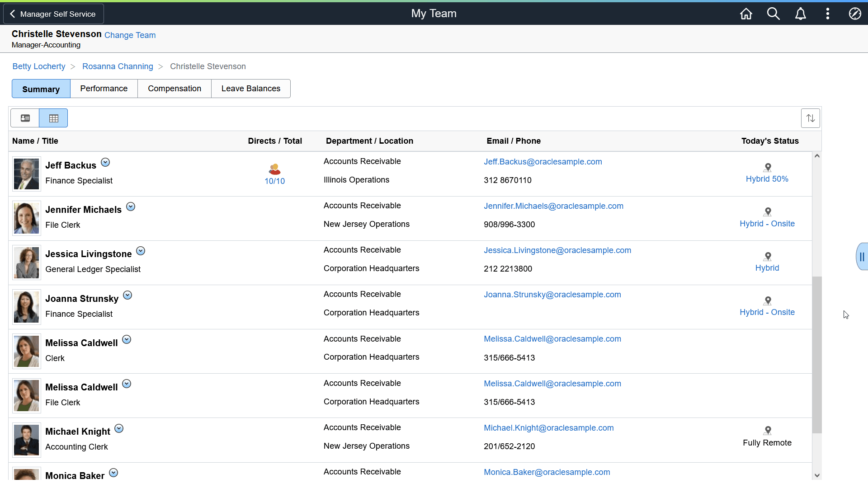Open notifications bell icon

800,14
